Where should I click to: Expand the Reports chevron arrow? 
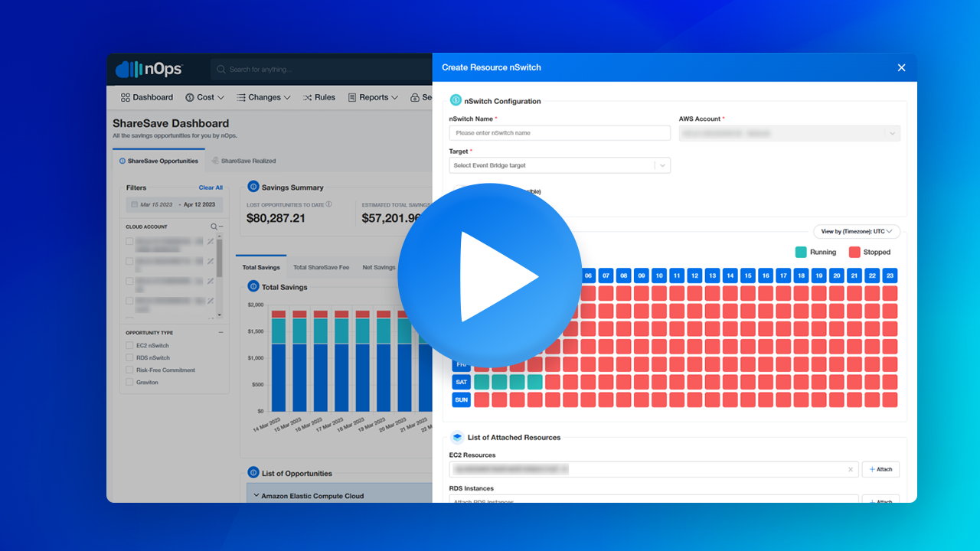pos(395,98)
